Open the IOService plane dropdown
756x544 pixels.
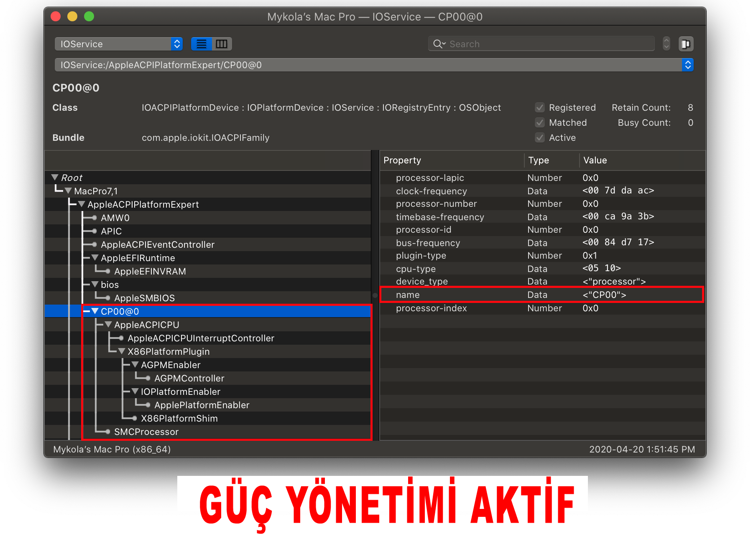click(x=119, y=44)
